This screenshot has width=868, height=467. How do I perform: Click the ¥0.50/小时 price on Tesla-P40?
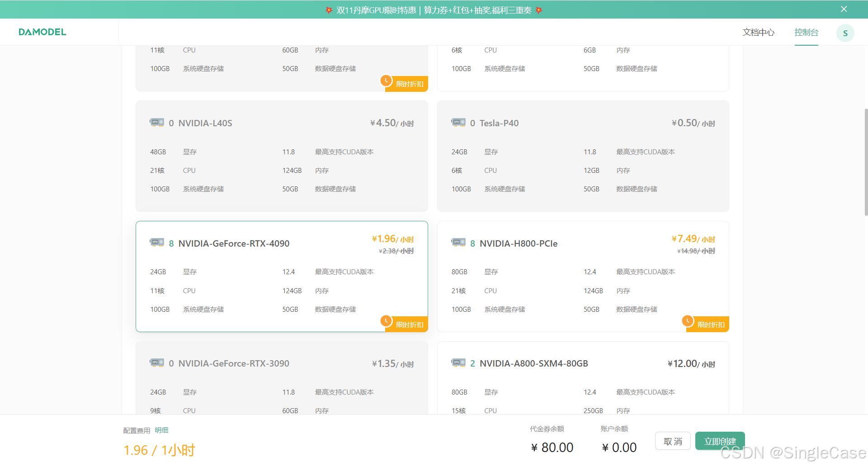[693, 123]
